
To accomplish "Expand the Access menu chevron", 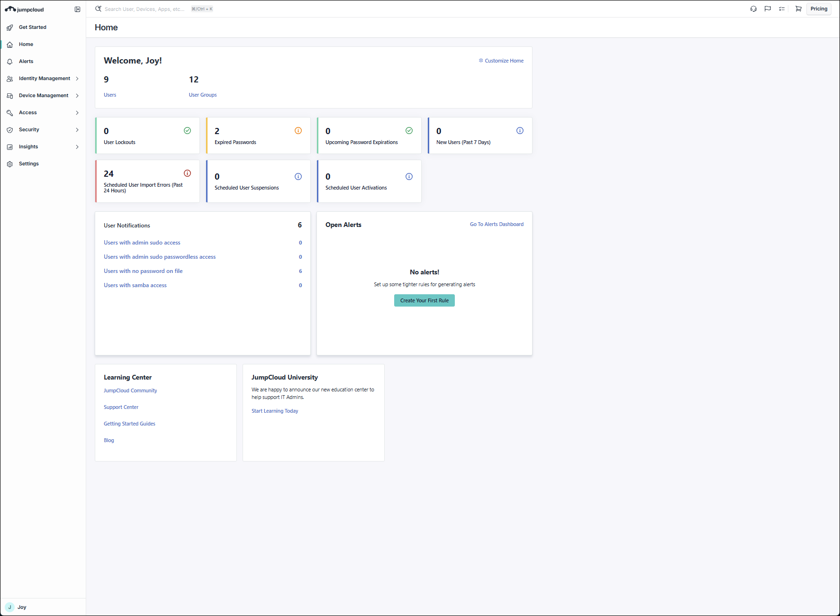I will click(77, 113).
